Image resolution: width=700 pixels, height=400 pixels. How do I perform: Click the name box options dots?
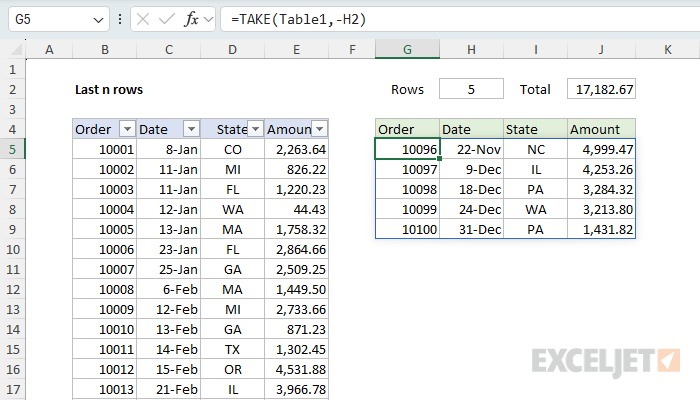(x=120, y=19)
